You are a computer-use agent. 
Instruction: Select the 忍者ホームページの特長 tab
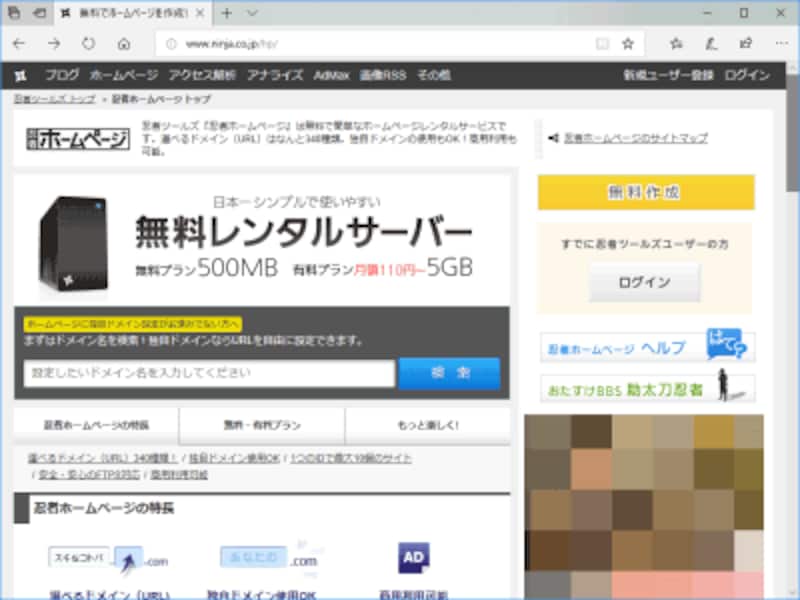pos(96,426)
